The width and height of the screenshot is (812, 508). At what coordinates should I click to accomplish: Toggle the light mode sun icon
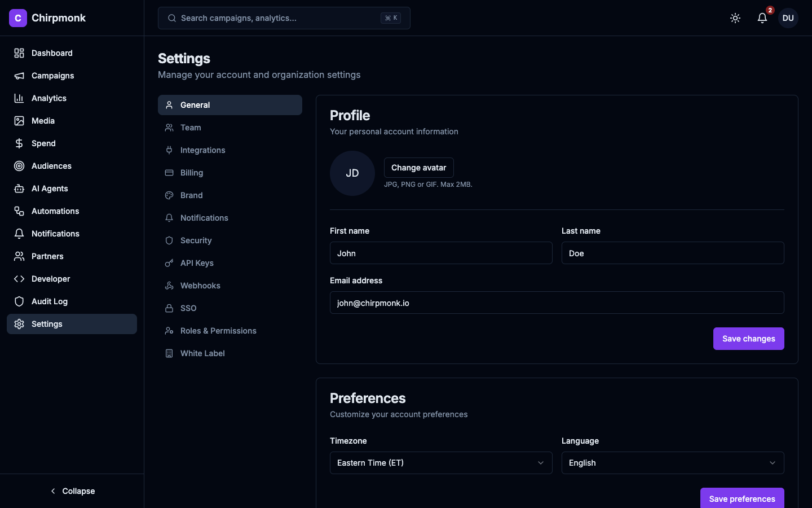(735, 18)
